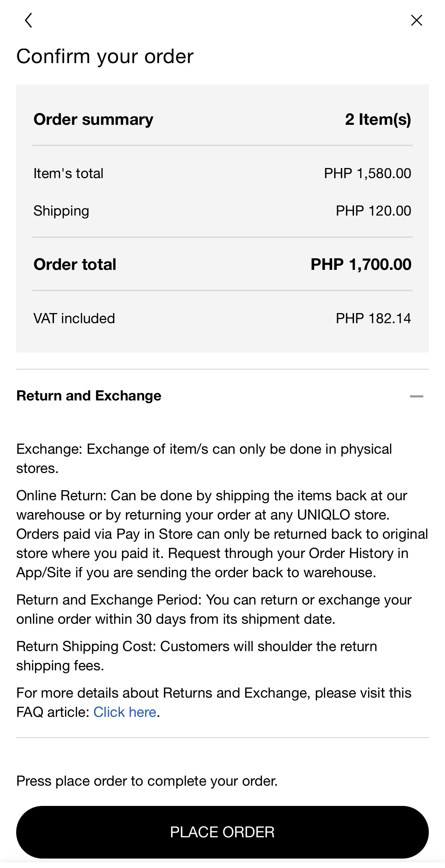Image resolution: width=445 pixels, height=868 pixels.
Task: Select the Item's total PHP 1,580.00 amount
Action: click(x=367, y=173)
